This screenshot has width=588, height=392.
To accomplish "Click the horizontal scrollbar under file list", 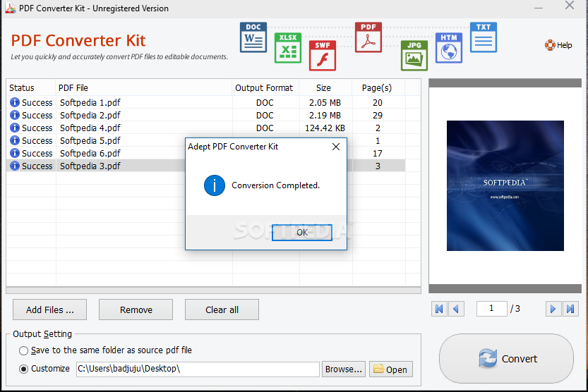I will click(213, 290).
